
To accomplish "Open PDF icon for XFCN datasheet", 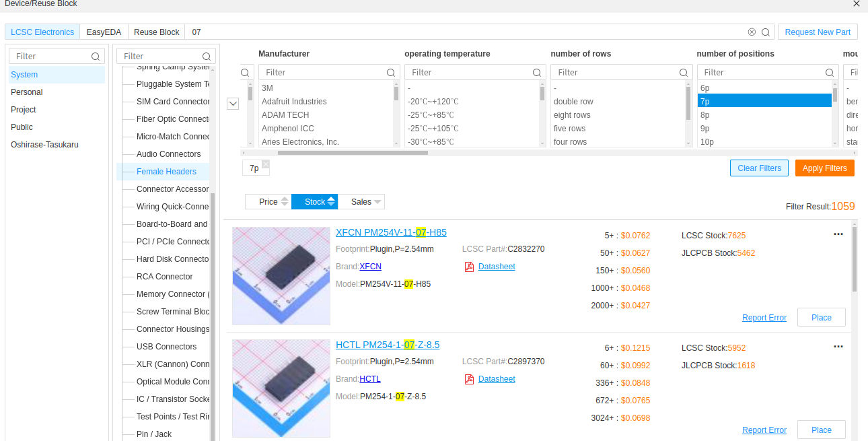I will [469, 267].
